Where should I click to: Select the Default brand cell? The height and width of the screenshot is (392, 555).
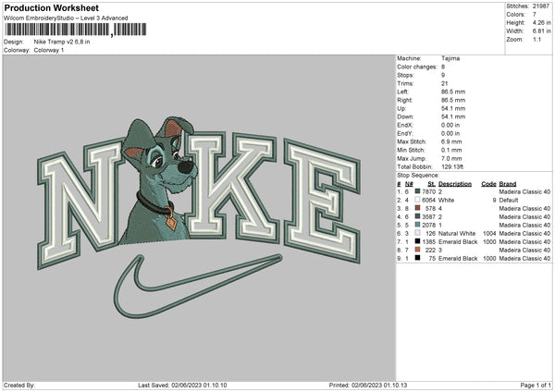(508, 201)
